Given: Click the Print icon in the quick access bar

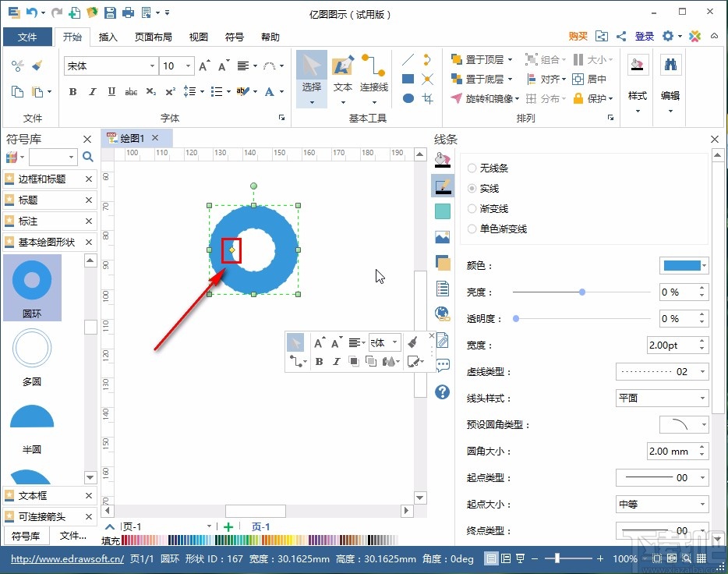Looking at the screenshot, I should coord(128,12).
